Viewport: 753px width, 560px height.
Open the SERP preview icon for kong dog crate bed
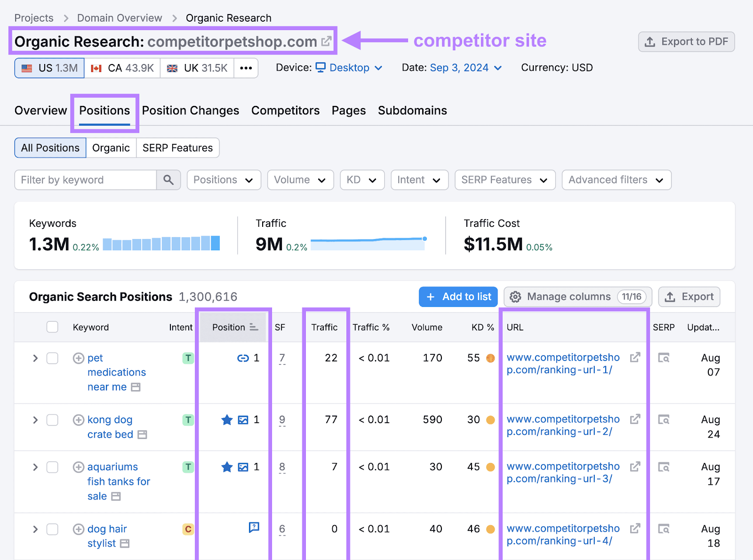click(664, 419)
